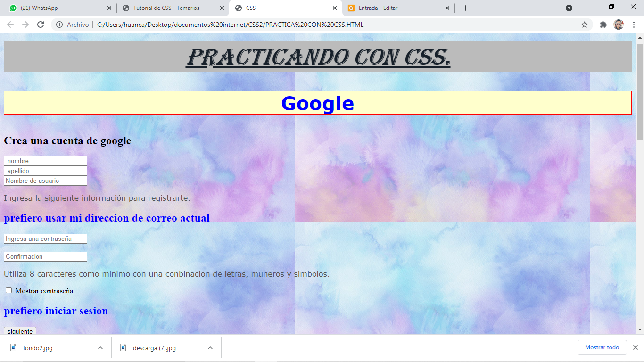This screenshot has height=362, width=644.
Task: Click 'Crea una cuenta de google' heading
Action: click(67, 141)
